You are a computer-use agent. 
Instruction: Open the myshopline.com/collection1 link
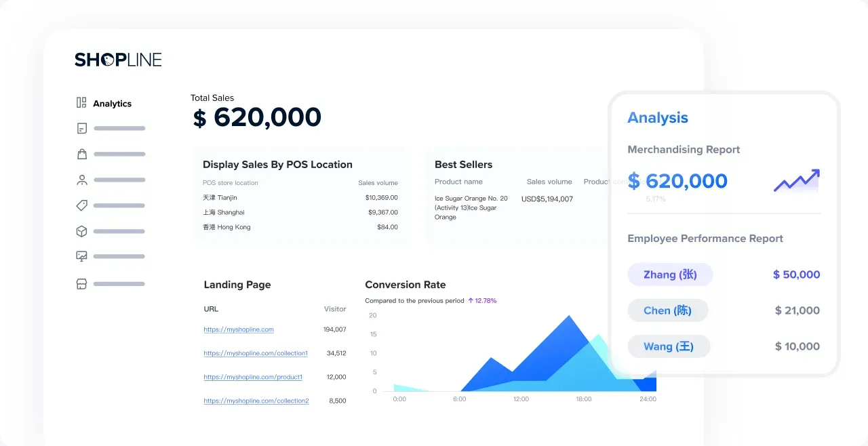[x=256, y=353]
